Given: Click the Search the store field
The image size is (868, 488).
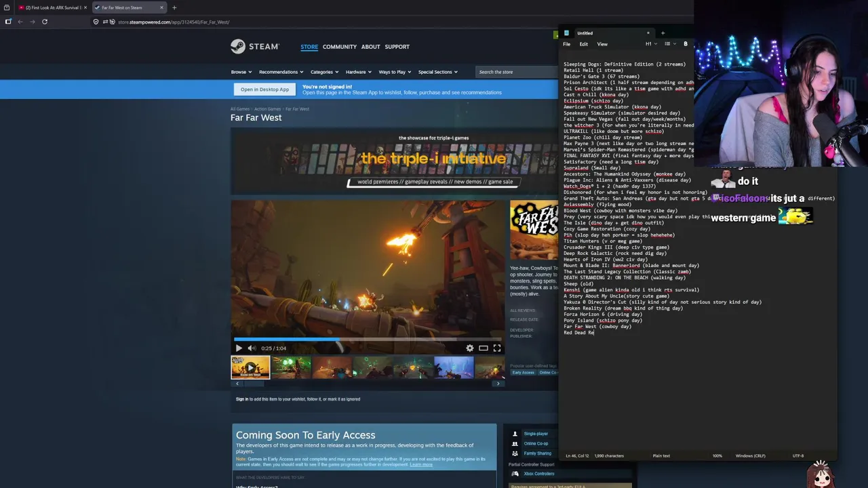Looking at the screenshot, I should click(517, 72).
